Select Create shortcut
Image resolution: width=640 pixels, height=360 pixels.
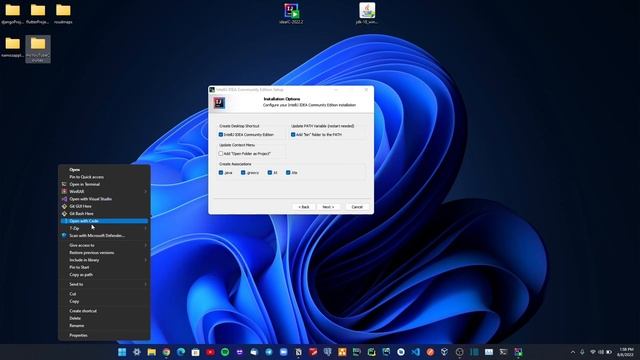104,311
